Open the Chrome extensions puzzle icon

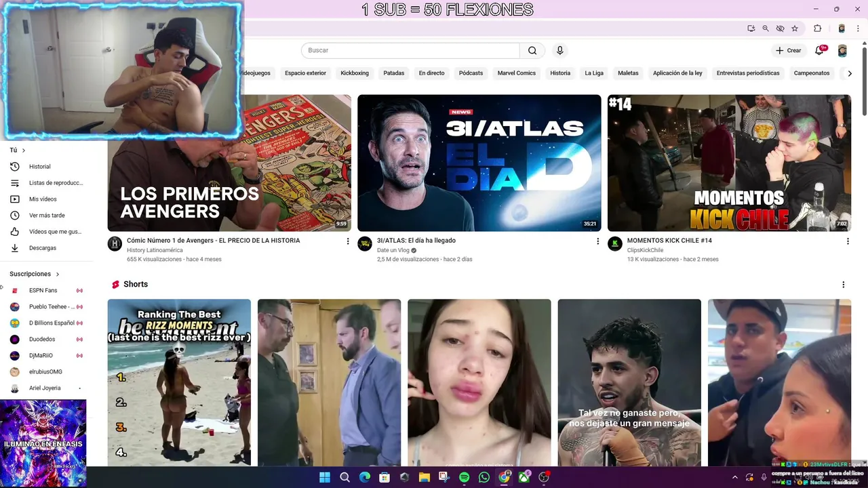click(x=818, y=28)
